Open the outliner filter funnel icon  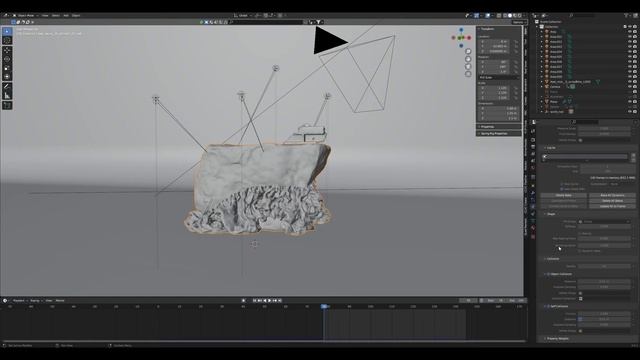pos(627,16)
